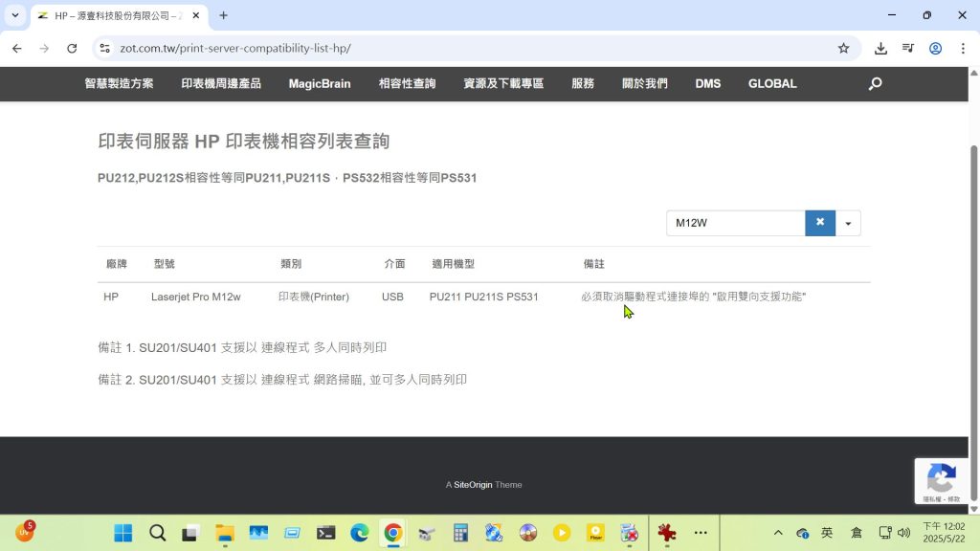Viewport: 980px width, 551px height.
Task: Open Chrome downloads icon
Action: point(880,48)
